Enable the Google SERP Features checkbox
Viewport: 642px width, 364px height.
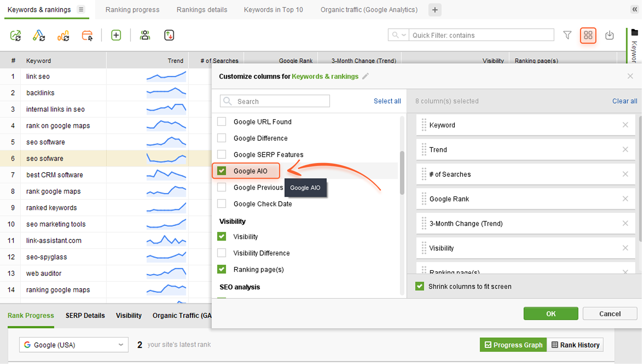point(222,155)
